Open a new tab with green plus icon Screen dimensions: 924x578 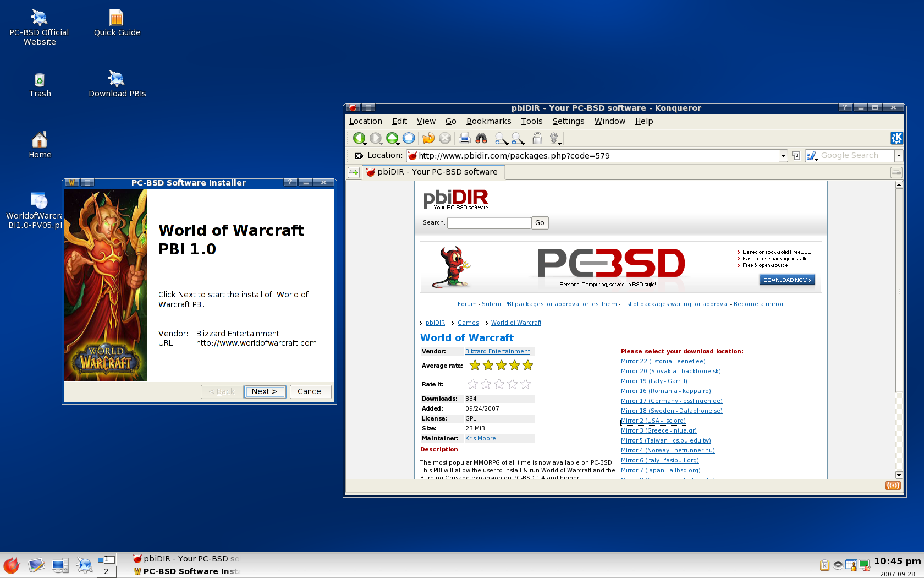tap(354, 172)
